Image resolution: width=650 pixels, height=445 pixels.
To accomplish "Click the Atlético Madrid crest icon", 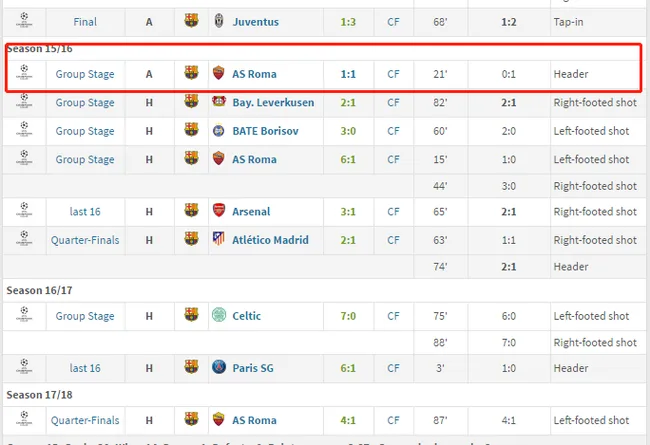I will (219, 239).
